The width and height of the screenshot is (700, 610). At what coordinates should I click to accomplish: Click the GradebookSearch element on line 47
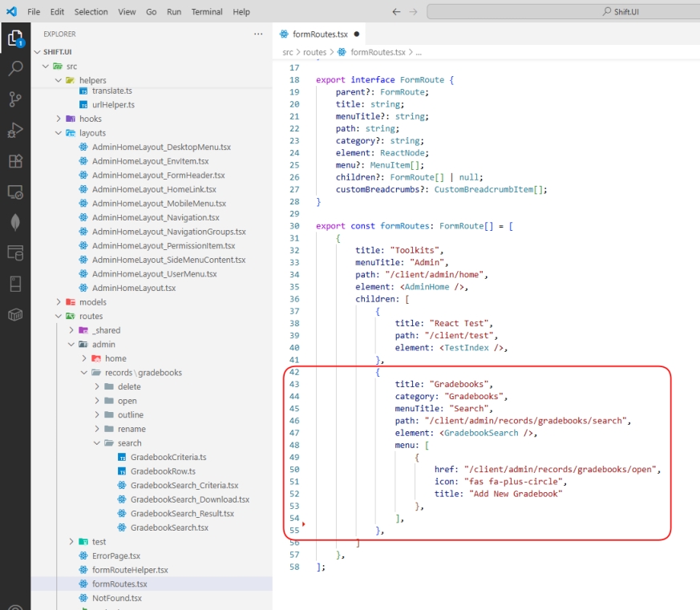pos(481,433)
